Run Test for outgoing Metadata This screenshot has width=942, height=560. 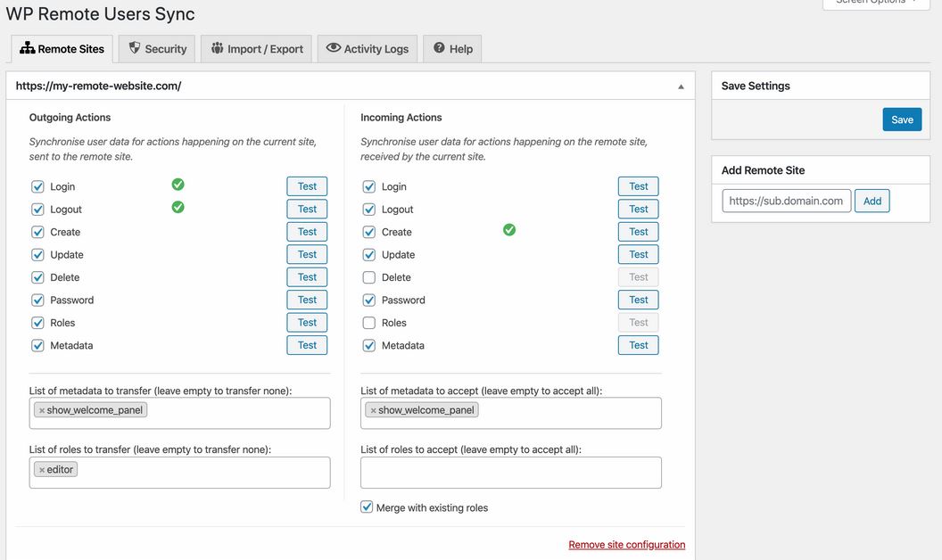[307, 345]
